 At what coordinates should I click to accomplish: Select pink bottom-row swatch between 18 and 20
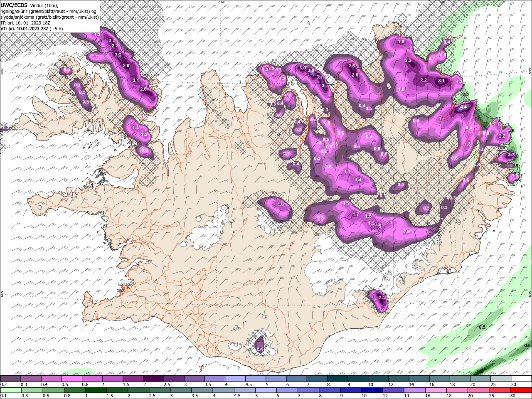coord(457,390)
